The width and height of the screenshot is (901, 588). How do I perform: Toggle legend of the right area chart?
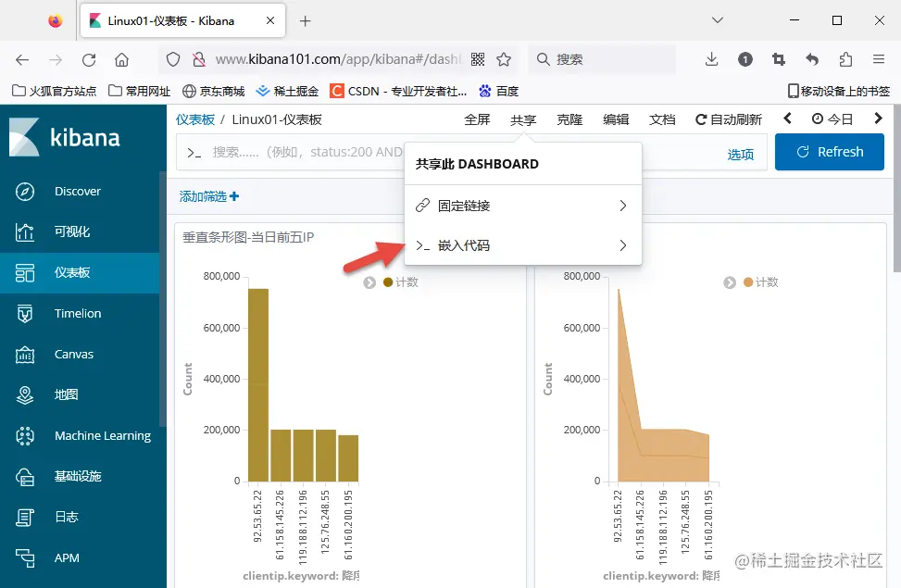tap(730, 282)
